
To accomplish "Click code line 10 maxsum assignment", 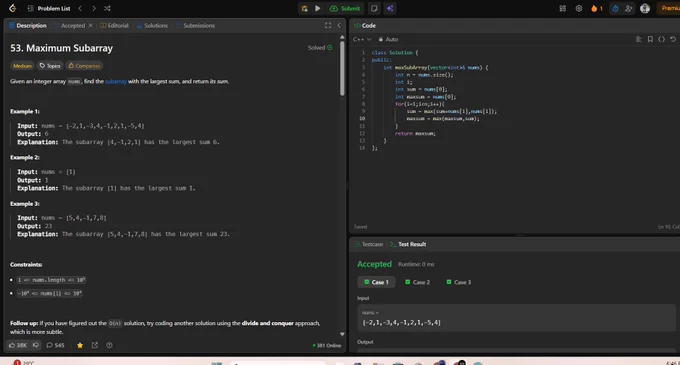I will pos(443,119).
